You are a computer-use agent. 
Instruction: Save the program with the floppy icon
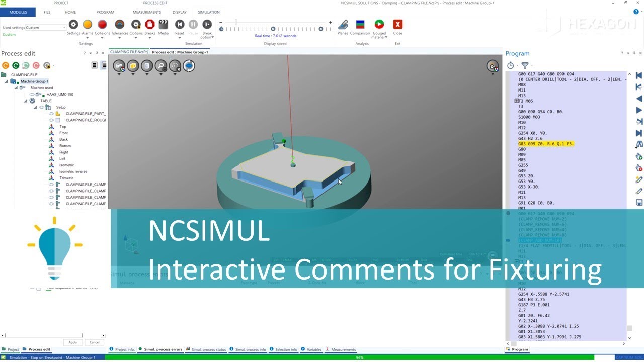[x=639, y=203]
